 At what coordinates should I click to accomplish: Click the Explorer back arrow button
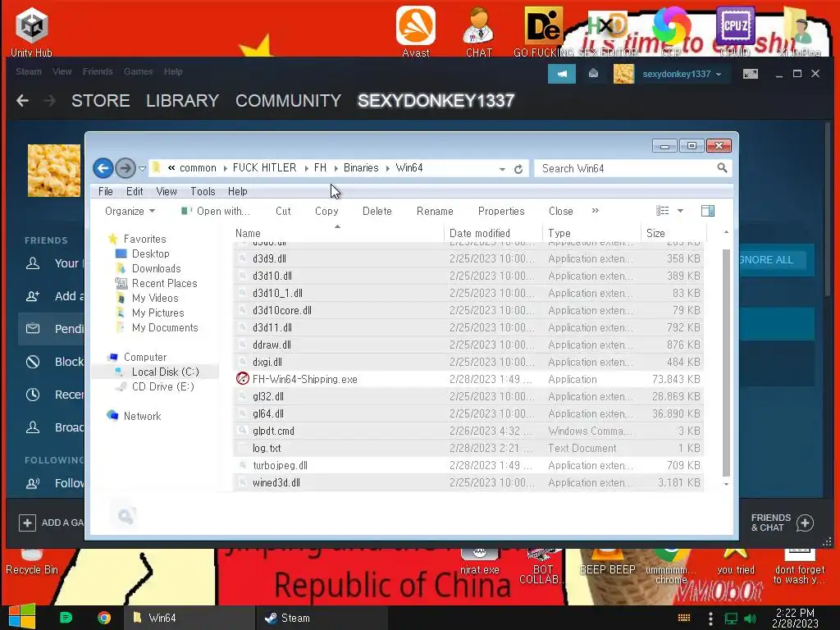103,168
